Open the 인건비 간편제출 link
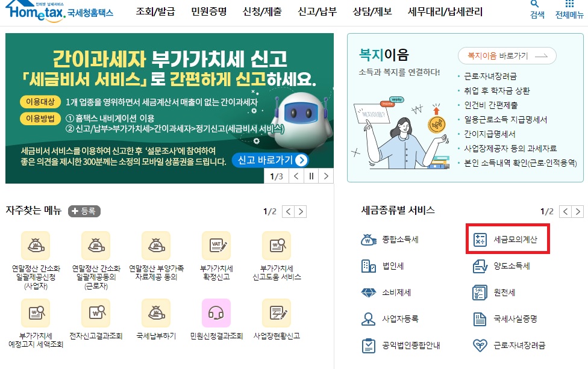The height and width of the screenshot is (369, 588). [490, 105]
